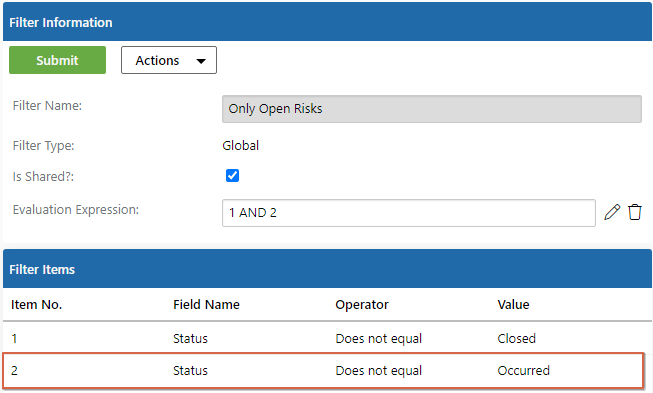Select the Occurred value in row 2
Screen dimensions: 653x393
click(x=524, y=371)
